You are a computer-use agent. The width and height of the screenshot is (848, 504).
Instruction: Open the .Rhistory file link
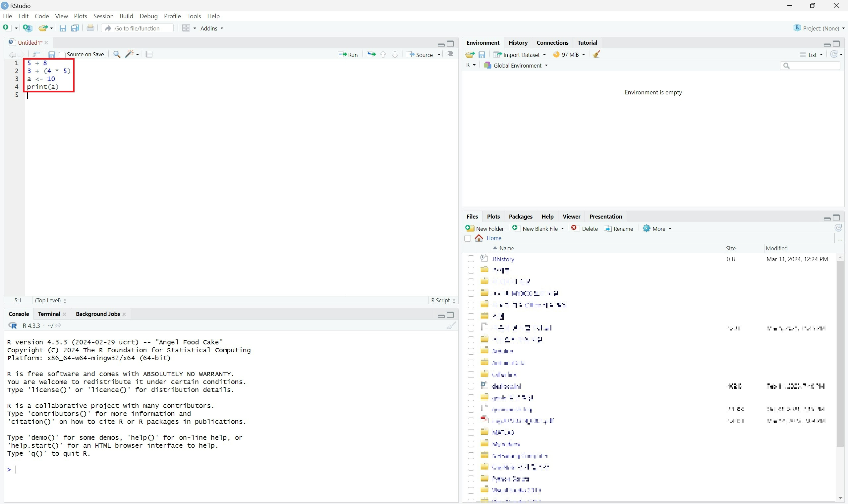[503, 259]
